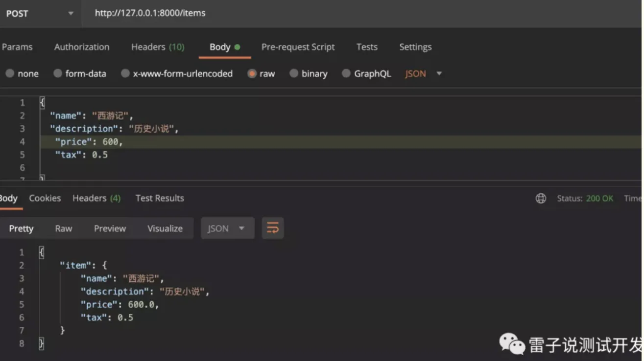Open the request Settings tab
This screenshot has width=644, height=361.
coord(415,47)
